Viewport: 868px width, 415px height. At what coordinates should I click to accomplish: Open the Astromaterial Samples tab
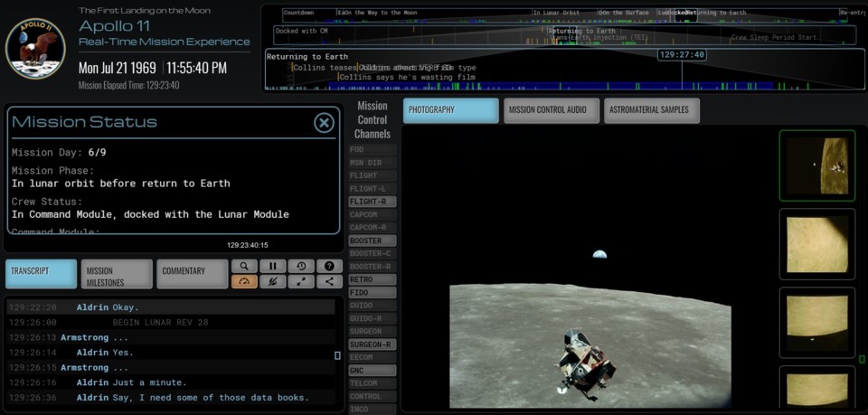point(651,110)
